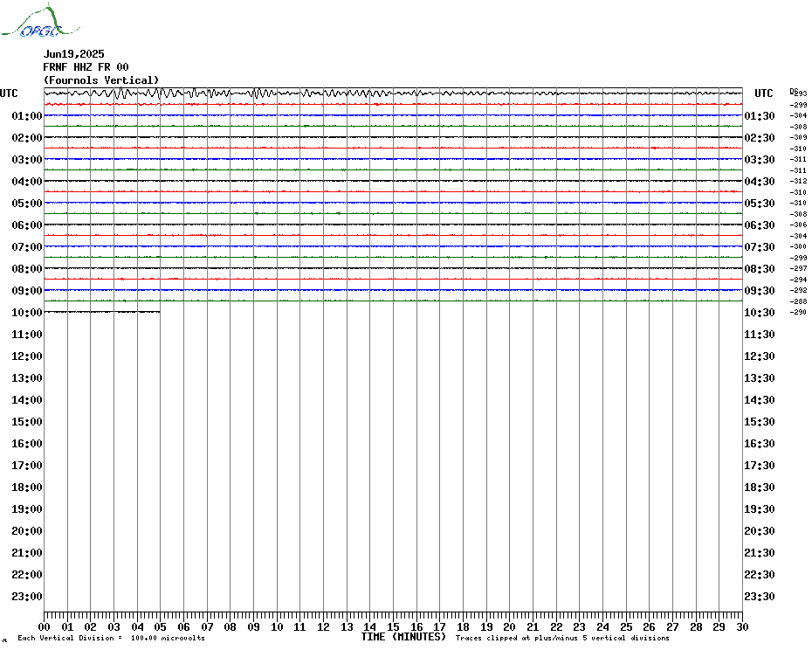This screenshot has height=650, width=812.
Task: Select the 01:00 hour label on left
Action: coord(27,116)
